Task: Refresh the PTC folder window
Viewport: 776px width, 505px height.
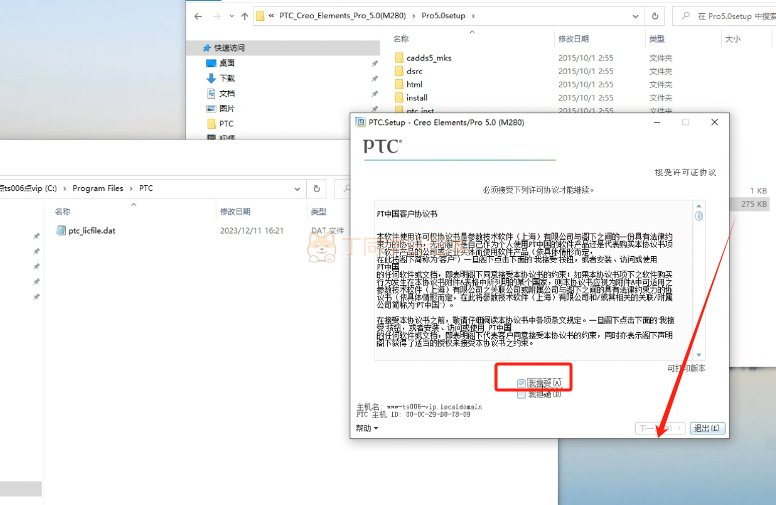Action: pos(317,189)
